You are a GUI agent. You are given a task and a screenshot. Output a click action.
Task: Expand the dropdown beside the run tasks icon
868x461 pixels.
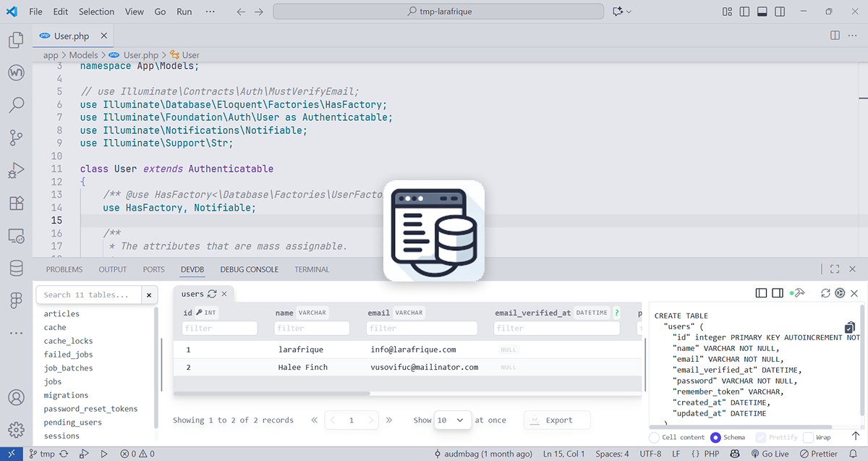[x=629, y=11]
